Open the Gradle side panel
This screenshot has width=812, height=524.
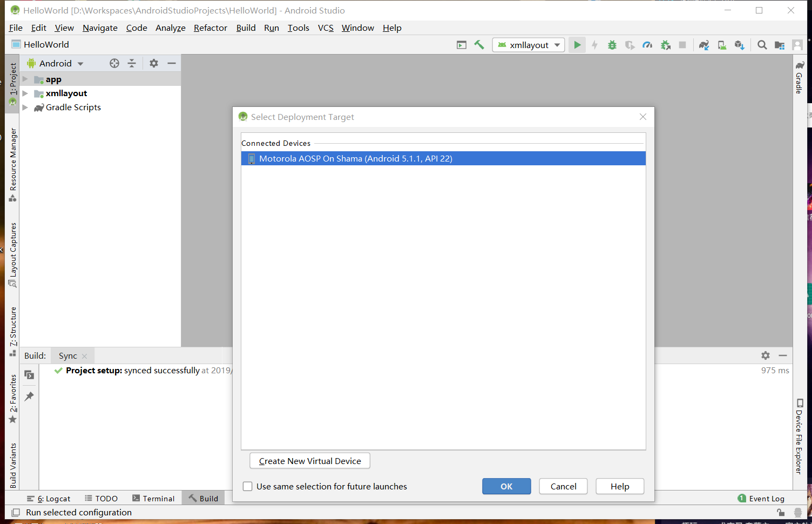tap(799, 77)
